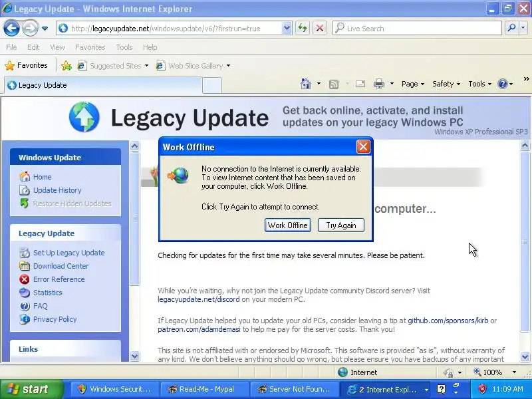Click the Windows Start button
Image resolution: width=532 pixels, height=399 pixels.
coord(31,389)
